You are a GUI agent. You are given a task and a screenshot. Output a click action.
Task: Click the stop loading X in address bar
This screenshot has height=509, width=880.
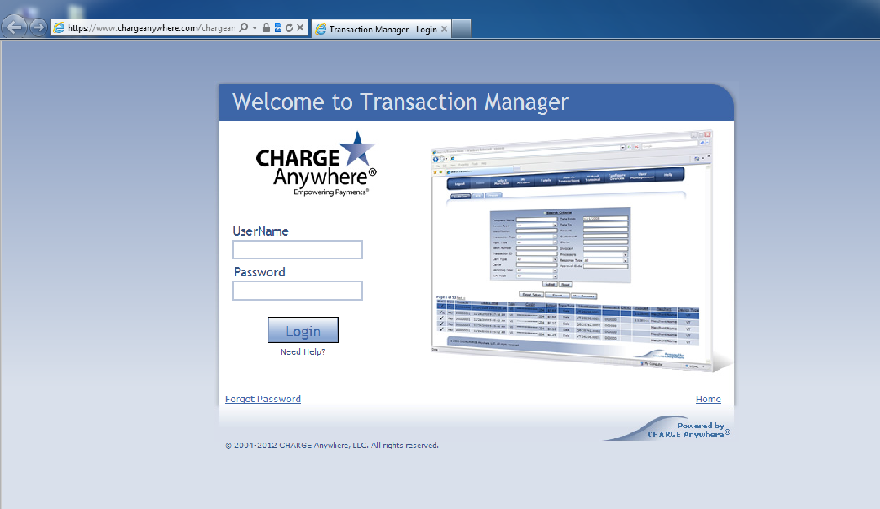(301, 29)
